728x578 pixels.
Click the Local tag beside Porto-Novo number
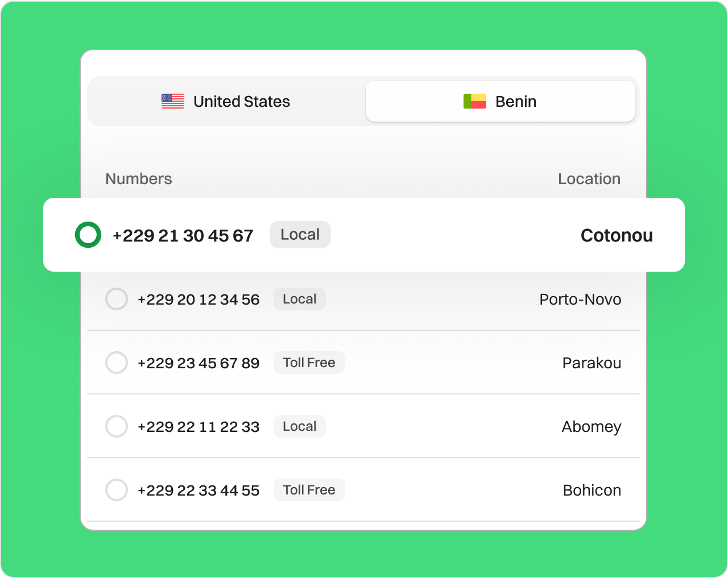(299, 299)
